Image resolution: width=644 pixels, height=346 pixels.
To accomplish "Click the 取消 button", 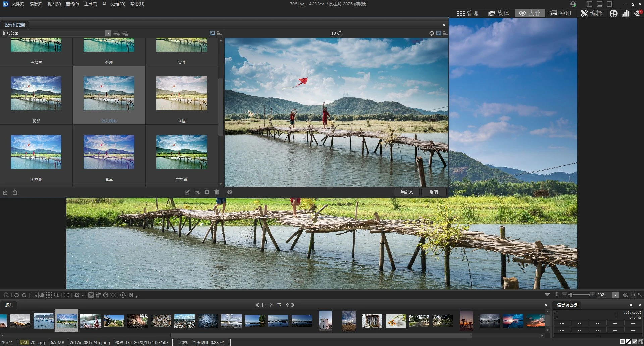I will pyautogui.click(x=434, y=192).
